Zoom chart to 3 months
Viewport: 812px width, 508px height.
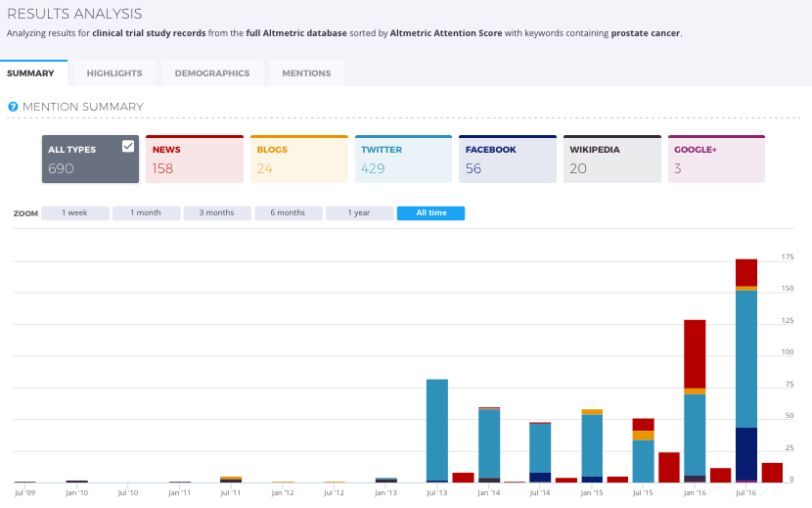pos(217,213)
